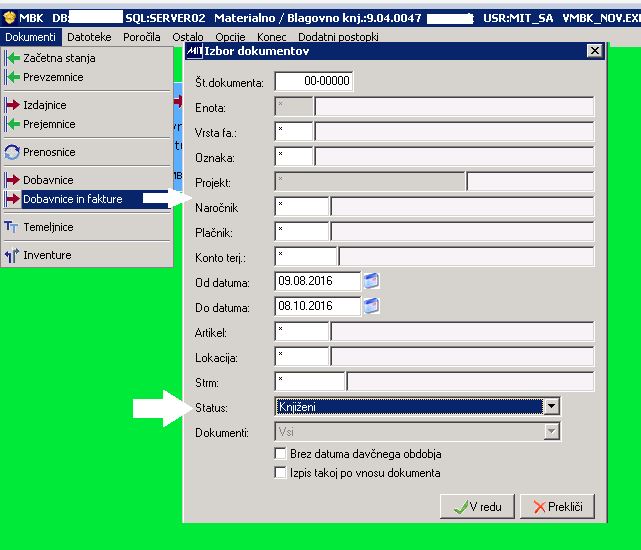The height and width of the screenshot is (550, 641).
Task: Confirm with the V redu button
Action: pos(477,507)
